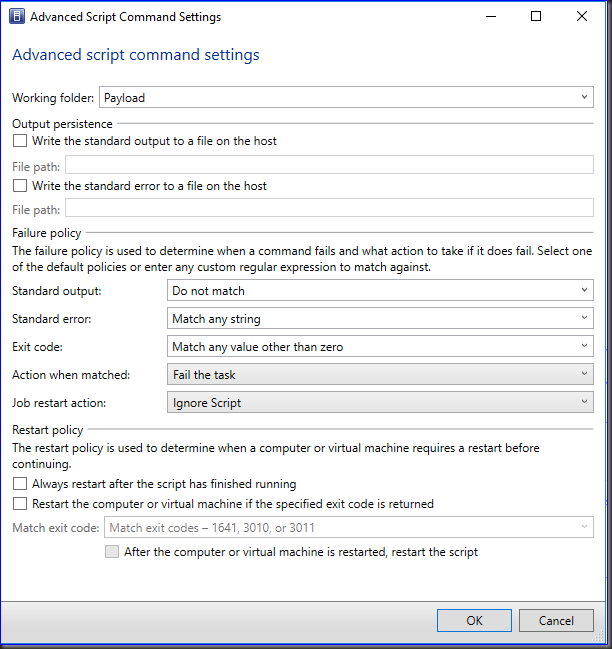This screenshot has height=649, width=612.
Task: Enable writing standard error to a file
Action: coord(20,186)
